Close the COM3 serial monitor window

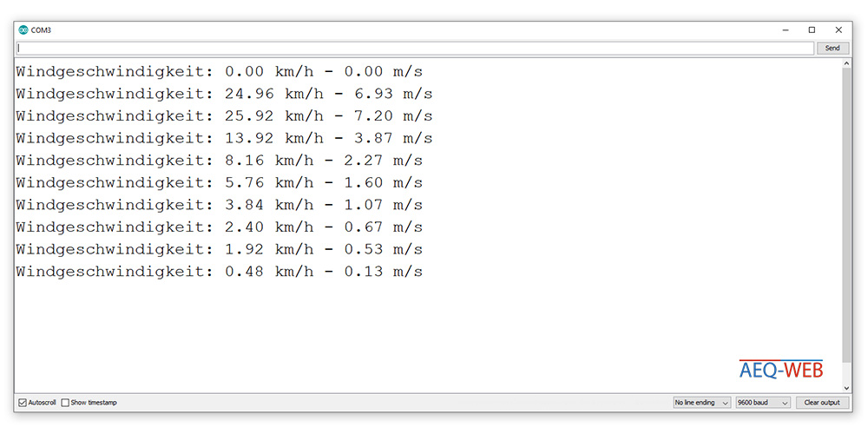(838, 30)
